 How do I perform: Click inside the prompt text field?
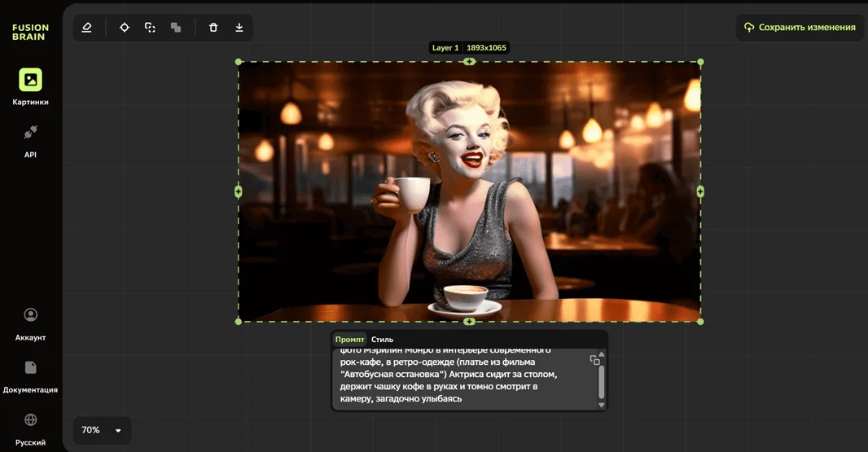pyautogui.click(x=456, y=380)
